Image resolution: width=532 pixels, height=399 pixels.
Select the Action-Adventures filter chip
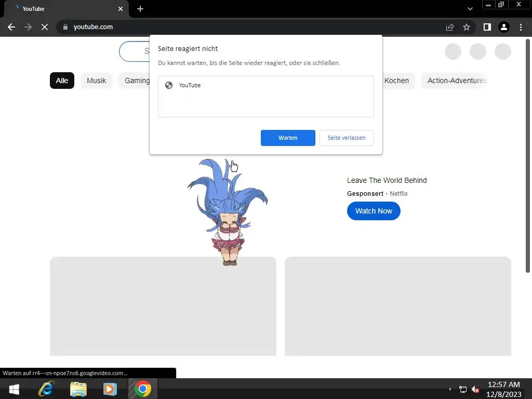pyautogui.click(x=456, y=81)
